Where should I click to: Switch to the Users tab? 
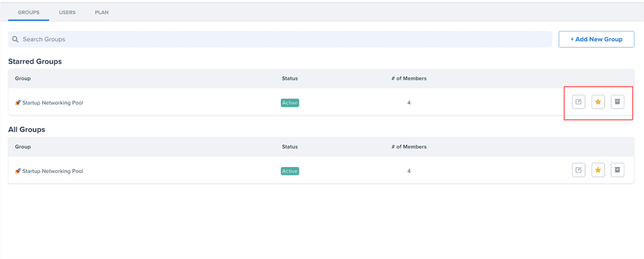tap(67, 12)
